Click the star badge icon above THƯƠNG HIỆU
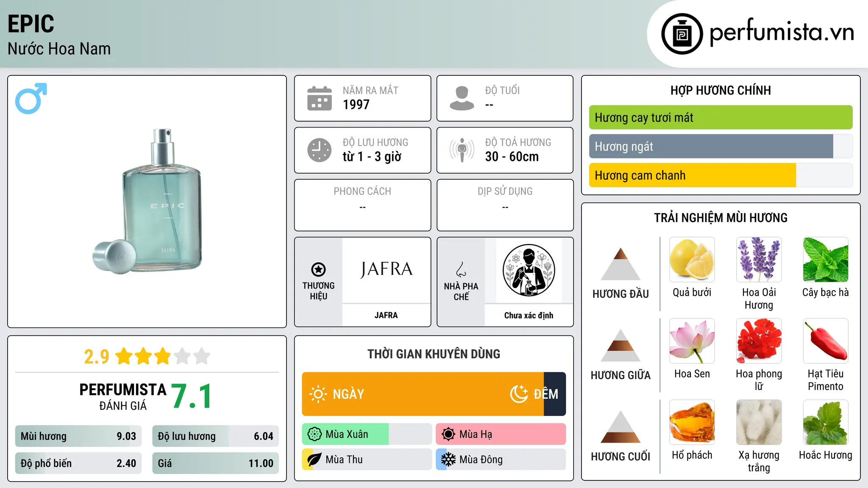868x488 pixels. click(318, 269)
